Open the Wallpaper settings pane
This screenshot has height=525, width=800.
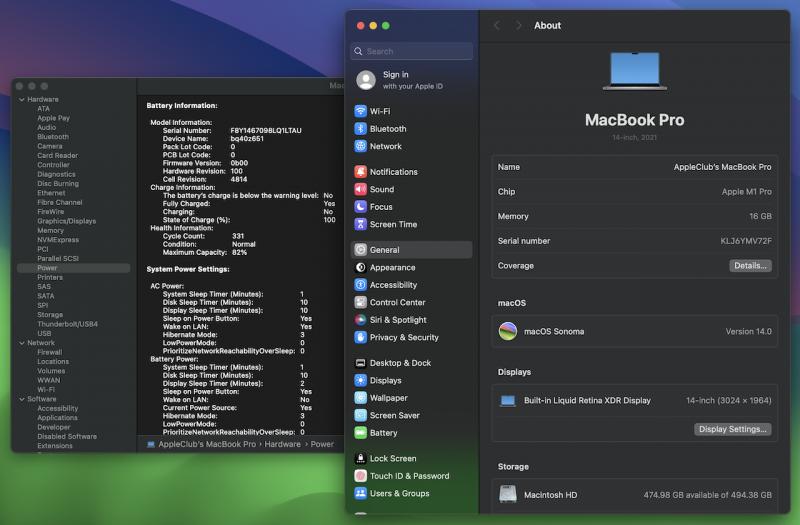(x=388, y=398)
